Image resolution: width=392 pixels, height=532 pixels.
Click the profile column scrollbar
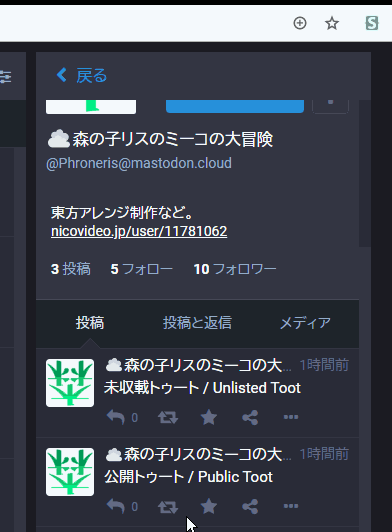click(x=365, y=173)
